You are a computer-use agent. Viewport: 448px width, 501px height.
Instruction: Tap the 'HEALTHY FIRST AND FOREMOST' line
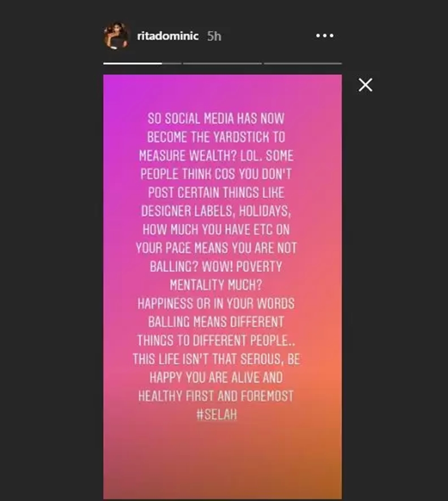216,396
